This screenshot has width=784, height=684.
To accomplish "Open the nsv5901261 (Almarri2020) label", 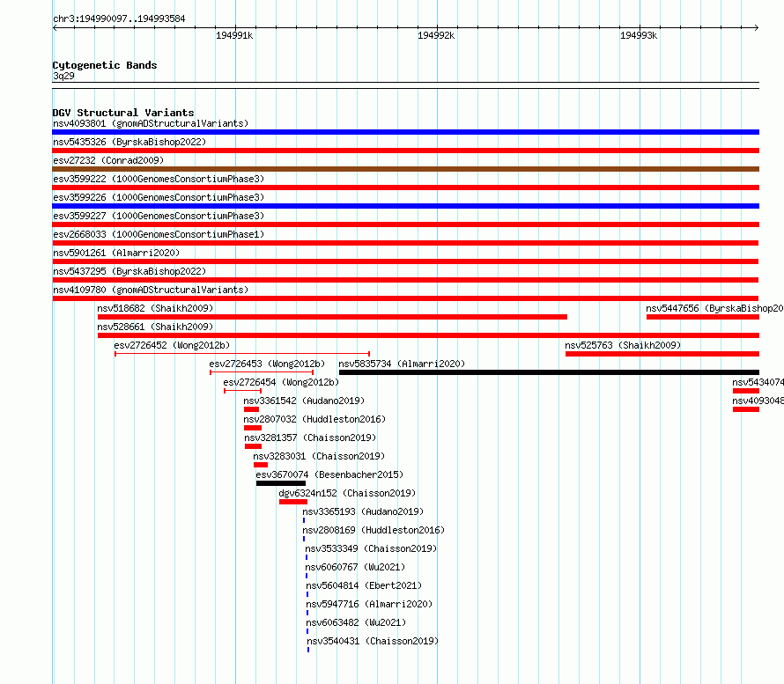I will pyautogui.click(x=116, y=253).
